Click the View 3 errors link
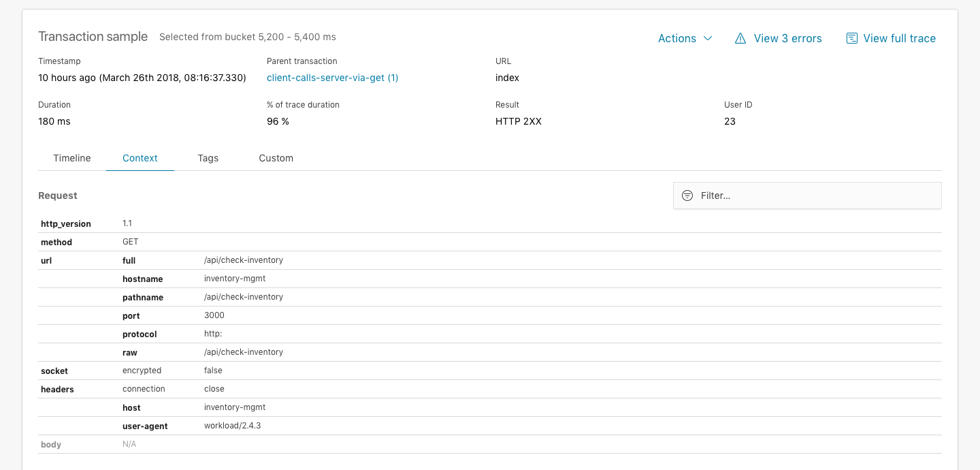 [787, 38]
